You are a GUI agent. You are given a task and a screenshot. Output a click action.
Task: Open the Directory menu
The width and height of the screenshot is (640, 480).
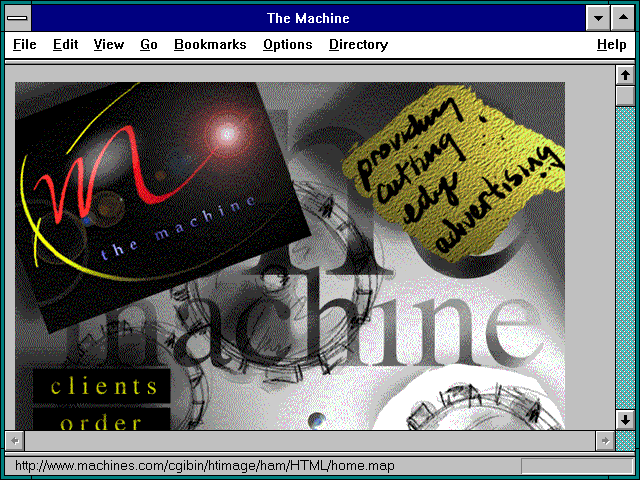(358, 44)
